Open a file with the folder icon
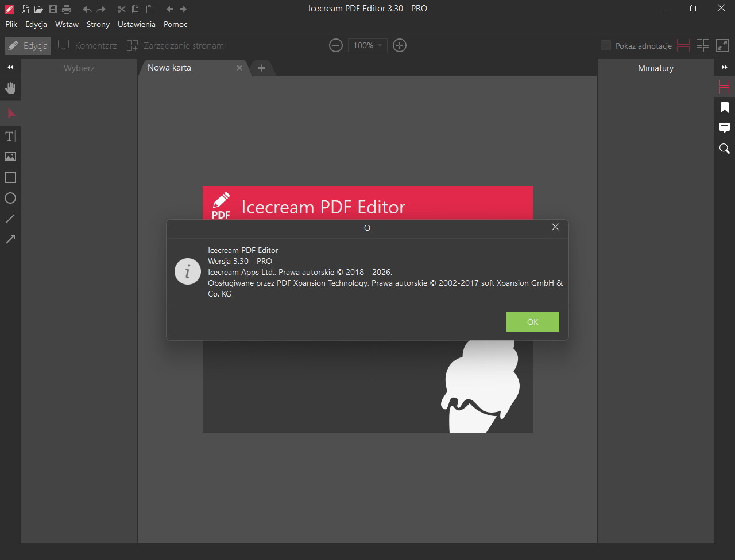 [38, 9]
